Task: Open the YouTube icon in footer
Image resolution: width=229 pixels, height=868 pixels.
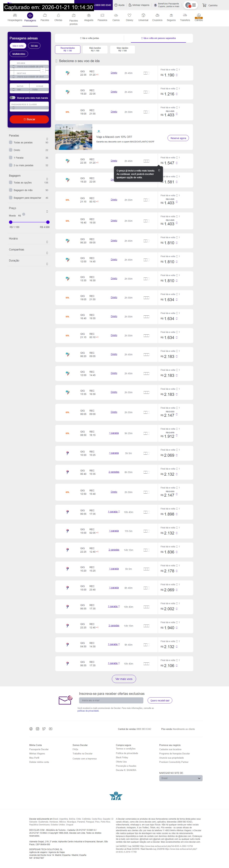Action: tap(51, 729)
